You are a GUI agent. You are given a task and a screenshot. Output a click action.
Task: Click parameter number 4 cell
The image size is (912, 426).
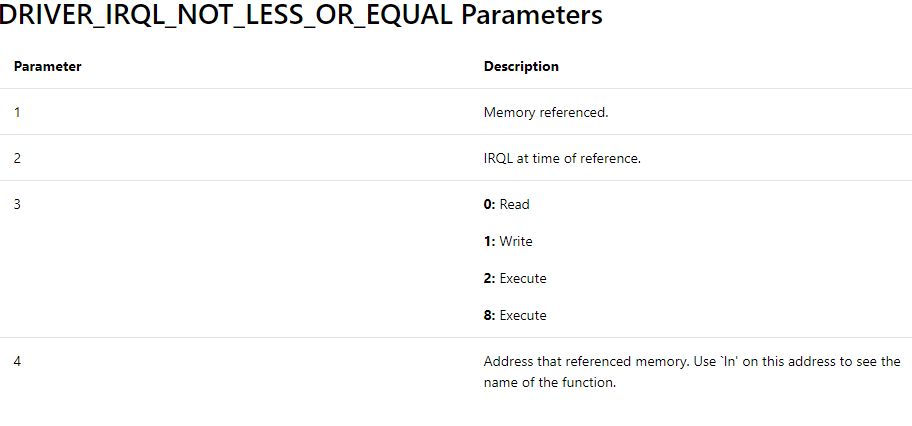[x=17, y=361]
